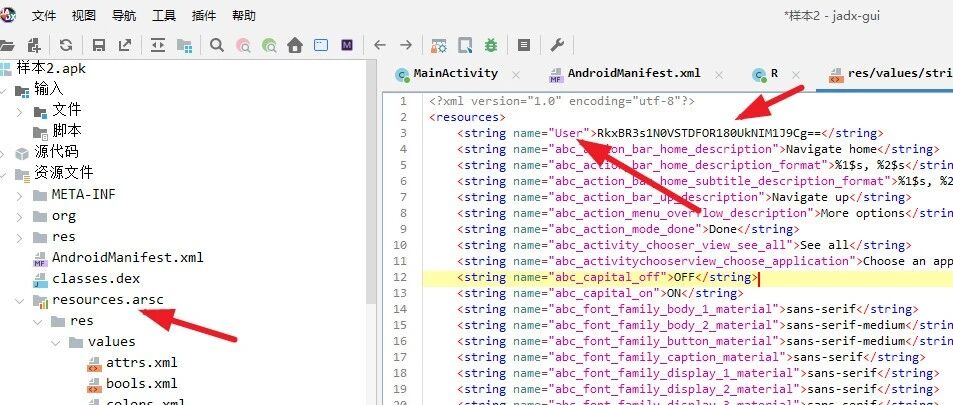Viewport: 953px width, 405px height.
Task: Select the 样本2.apk root item
Action: coord(51,68)
